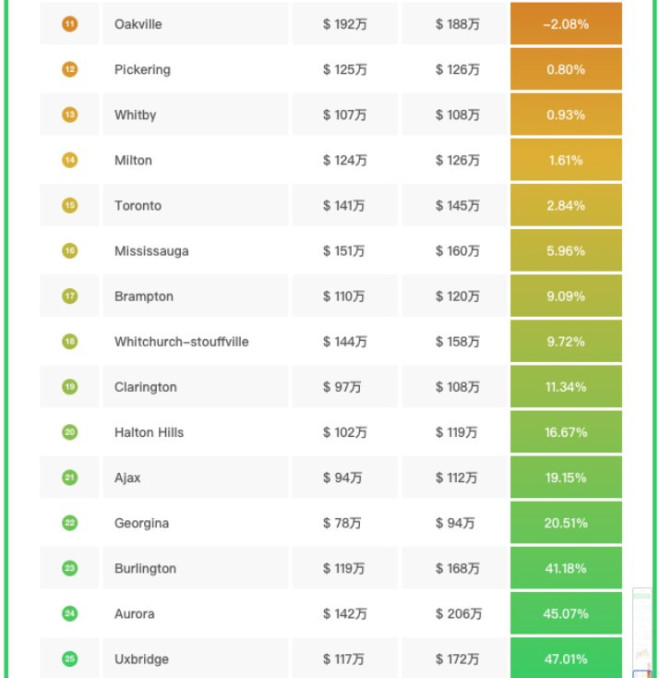Screen dimensions: 660x678
Task: Click the rank 18 circle icon
Action: pyautogui.click(x=70, y=342)
